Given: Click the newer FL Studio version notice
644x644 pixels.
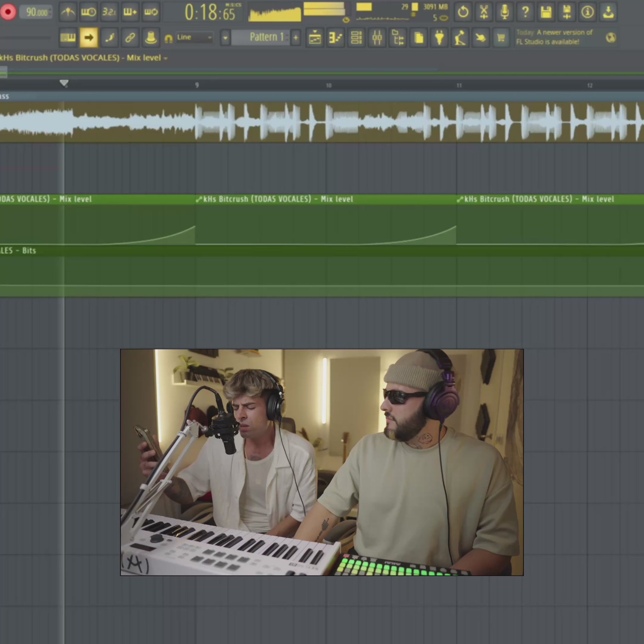Looking at the screenshot, I should coord(554,37).
